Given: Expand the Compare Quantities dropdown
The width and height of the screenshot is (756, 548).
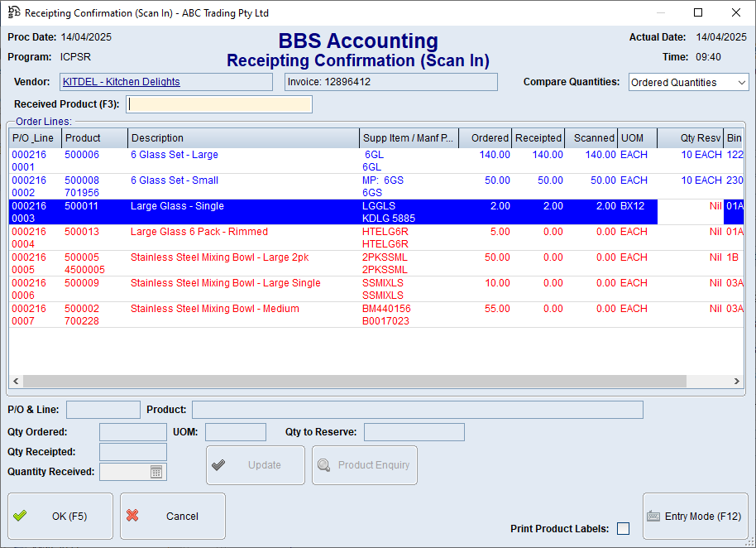Looking at the screenshot, I should point(740,83).
